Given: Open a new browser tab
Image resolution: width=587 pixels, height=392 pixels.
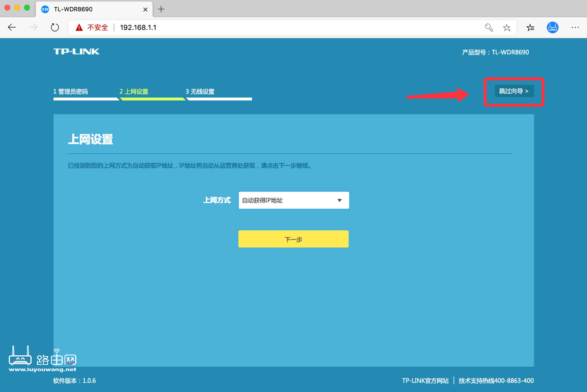Looking at the screenshot, I should click(161, 9).
